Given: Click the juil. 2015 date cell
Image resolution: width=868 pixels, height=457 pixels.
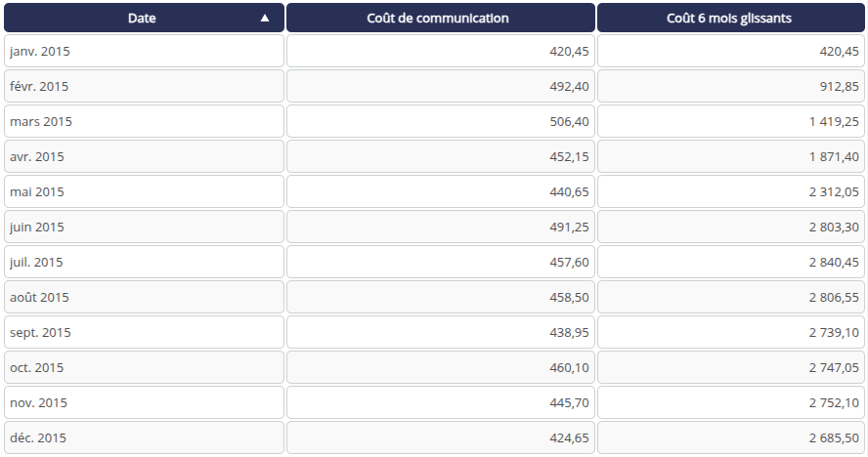Looking at the screenshot, I should pos(144,262).
